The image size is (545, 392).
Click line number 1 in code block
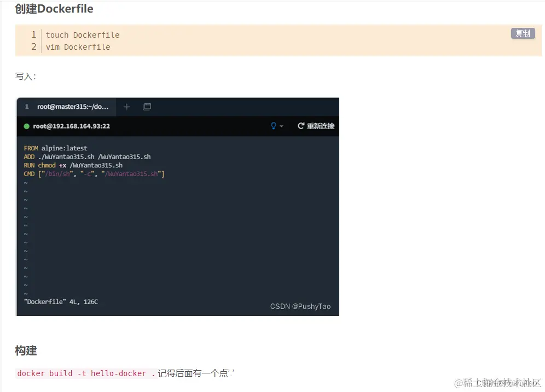click(34, 35)
